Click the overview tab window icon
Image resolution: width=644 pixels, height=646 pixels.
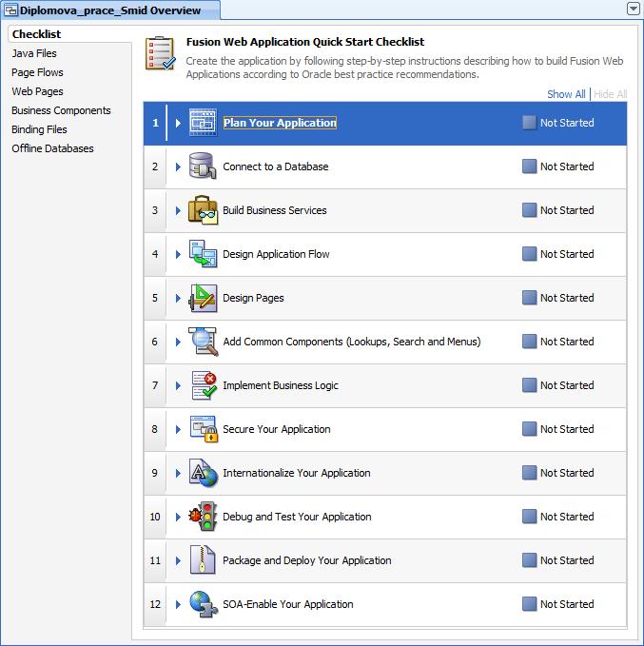(x=10, y=10)
